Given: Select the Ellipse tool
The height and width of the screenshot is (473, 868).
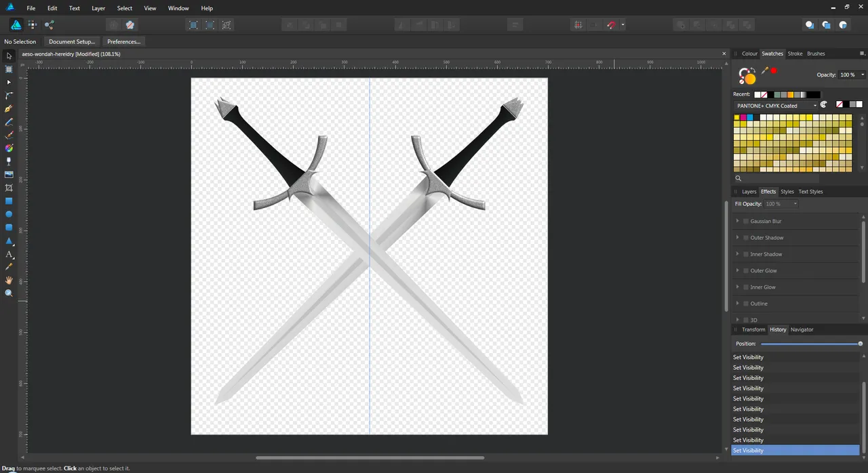Looking at the screenshot, I should (x=9, y=214).
